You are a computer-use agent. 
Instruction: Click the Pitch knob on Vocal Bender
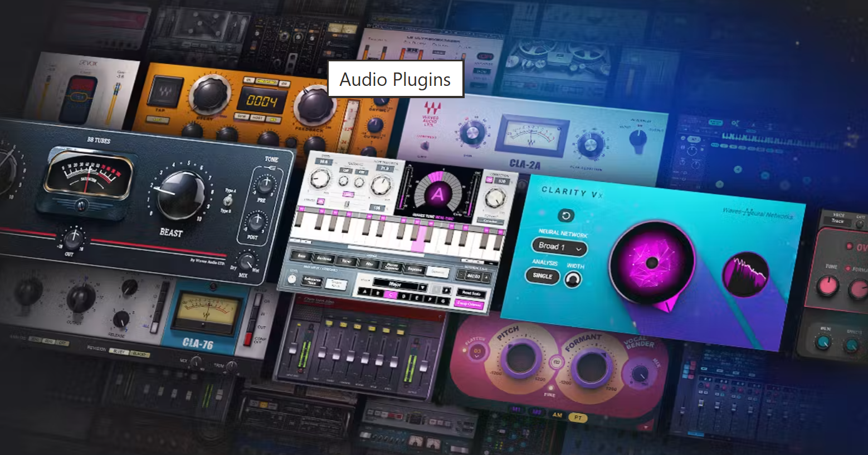[x=521, y=359]
